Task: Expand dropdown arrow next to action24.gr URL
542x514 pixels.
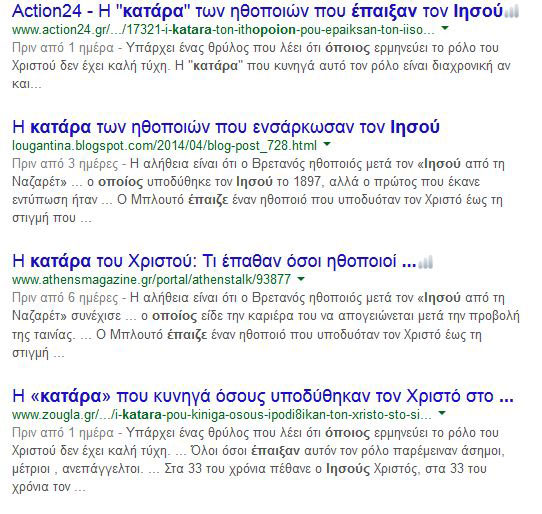Action: (445, 28)
